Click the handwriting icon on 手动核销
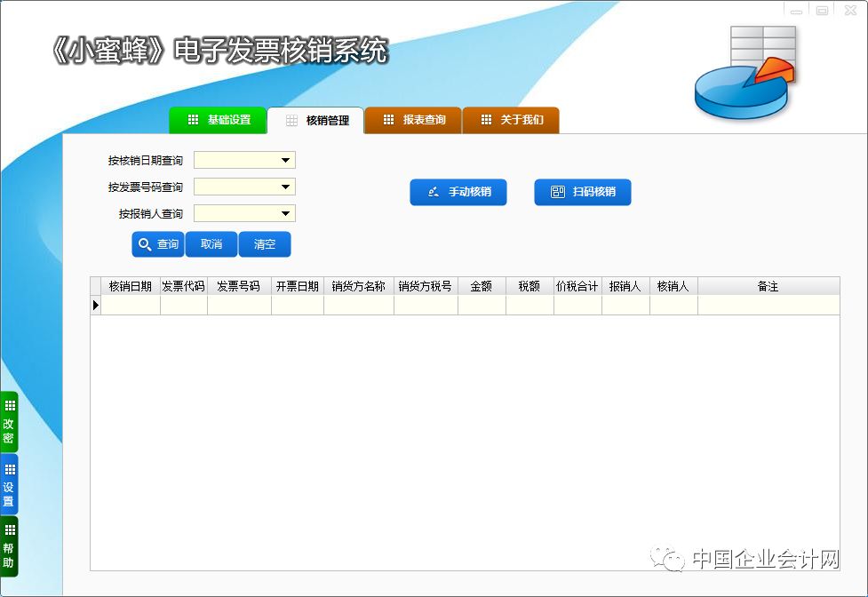 [434, 192]
